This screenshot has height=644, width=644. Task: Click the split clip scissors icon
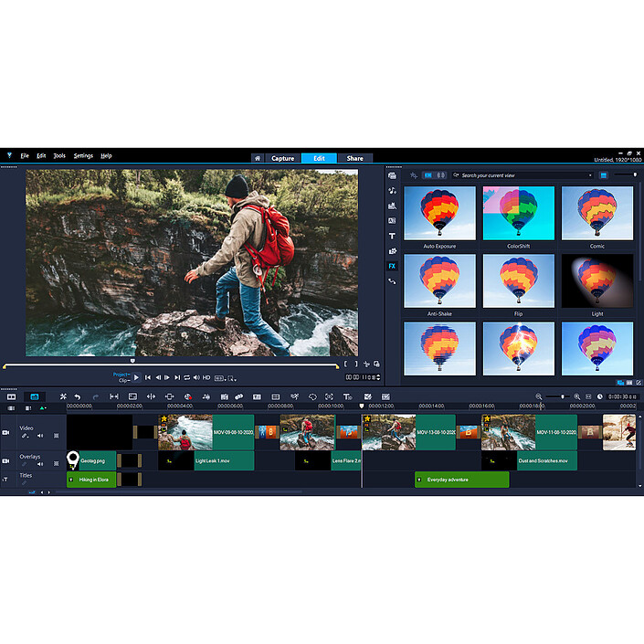click(x=366, y=364)
